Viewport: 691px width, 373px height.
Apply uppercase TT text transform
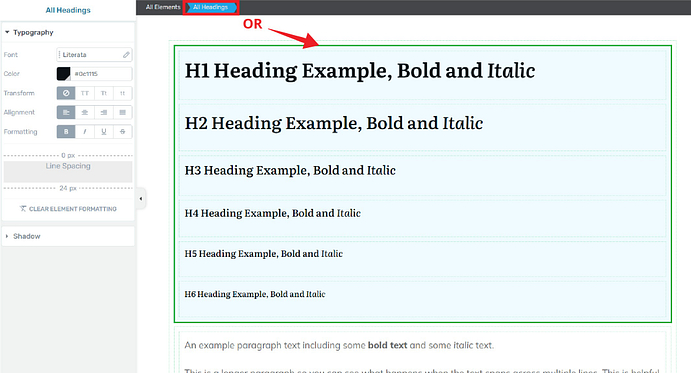pyautogui.click(x=85, y=93)
